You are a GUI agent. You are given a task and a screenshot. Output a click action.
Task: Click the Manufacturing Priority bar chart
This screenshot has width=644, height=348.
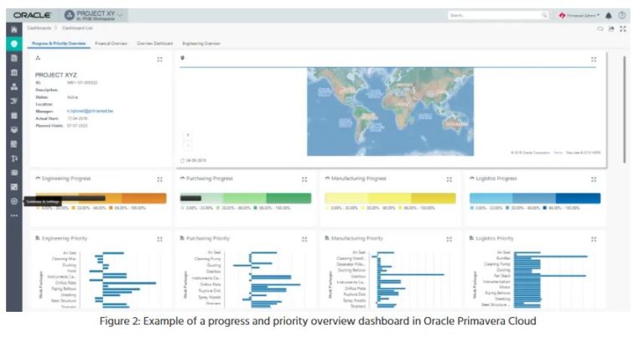point(390,279)
